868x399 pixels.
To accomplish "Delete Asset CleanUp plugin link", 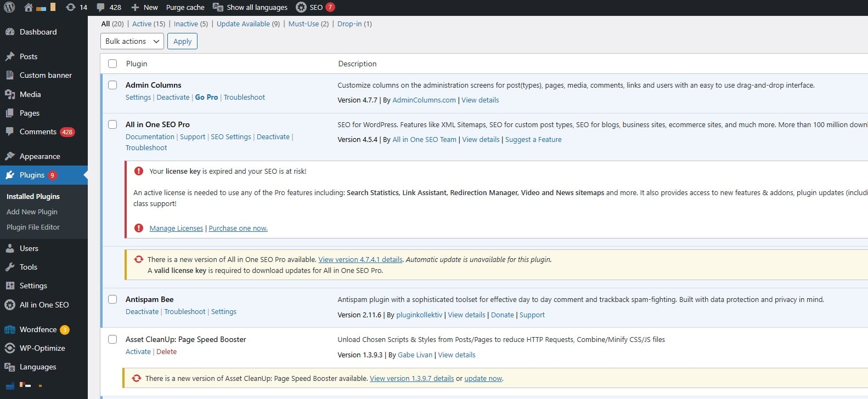I will 166,351.
